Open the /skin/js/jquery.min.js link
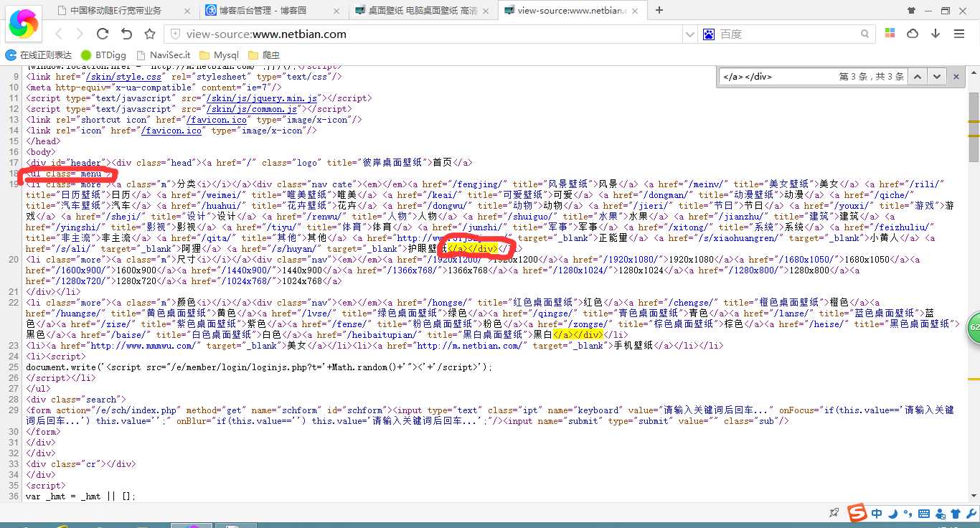This screenshot has height=528, width=980. (262, 98)
